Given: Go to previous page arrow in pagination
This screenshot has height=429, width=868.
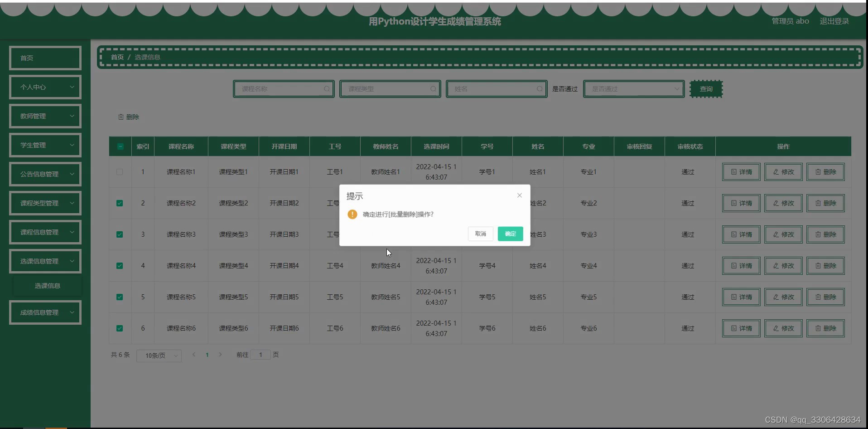Looking at the screenshot, I should coord(194,355).
